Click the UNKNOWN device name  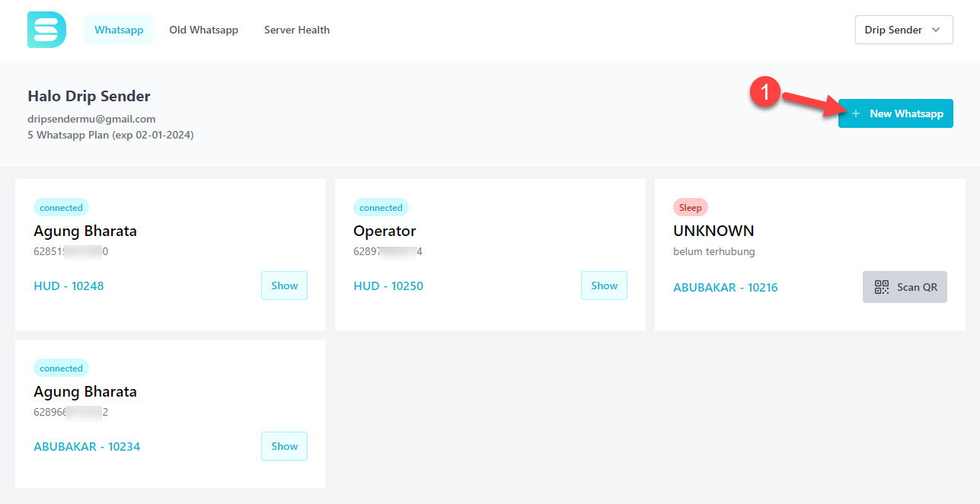pyautogui.click(x=713, y=231)
